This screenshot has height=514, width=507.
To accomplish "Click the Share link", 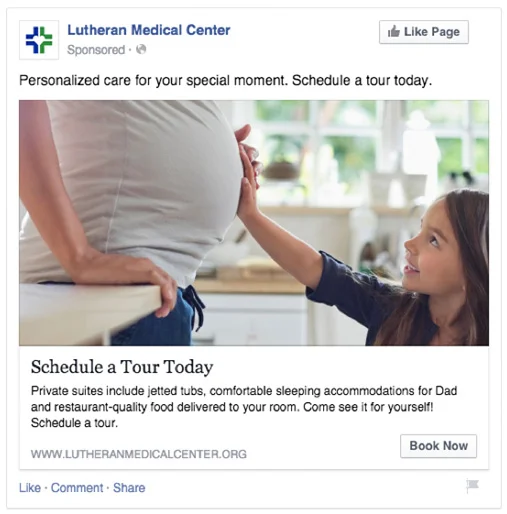I will (x=129, y=488).
